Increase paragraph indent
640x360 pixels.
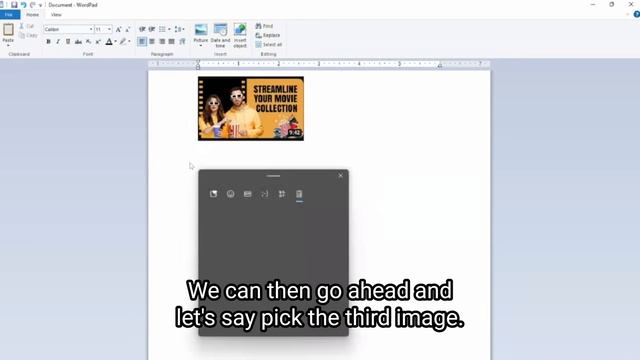152,29
